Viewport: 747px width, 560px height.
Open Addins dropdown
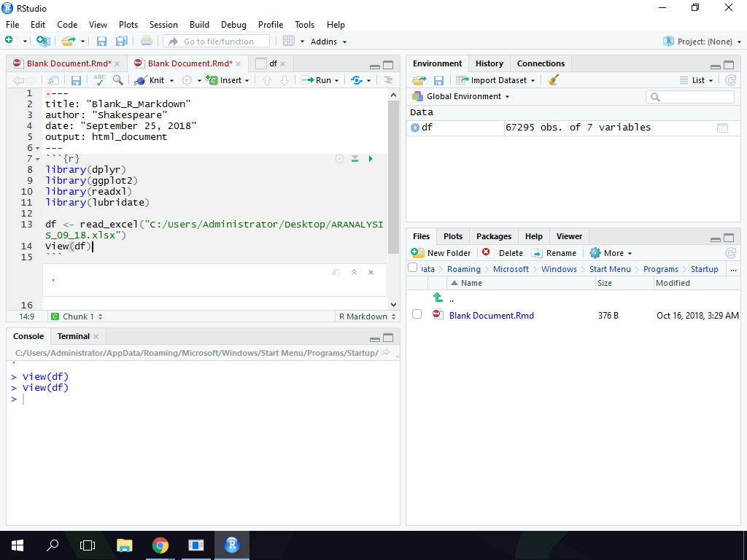pyautogui.click(x=328, y=42)
